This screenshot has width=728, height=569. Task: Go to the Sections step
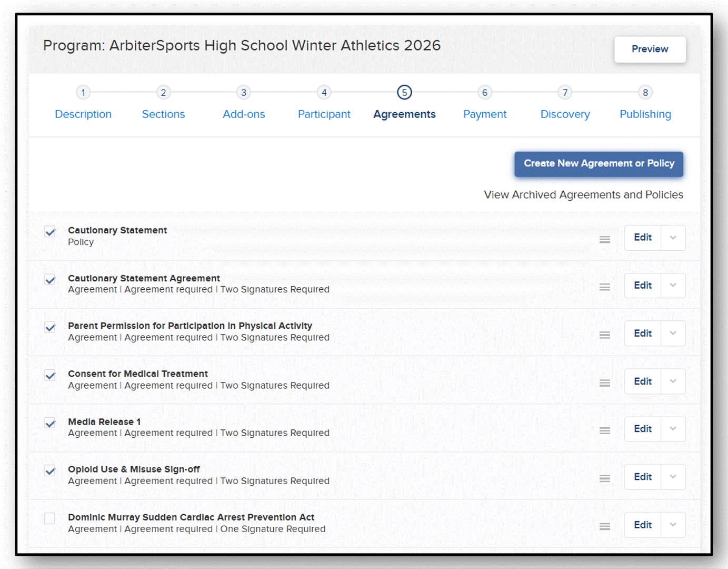pyautogui.click(x=164, y=114)
